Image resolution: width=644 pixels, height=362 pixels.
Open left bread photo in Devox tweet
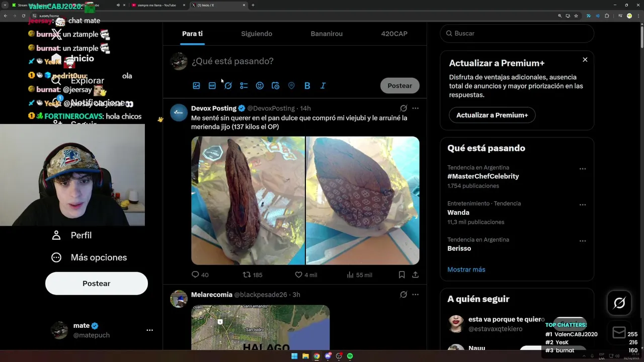(x=248, y=201)
